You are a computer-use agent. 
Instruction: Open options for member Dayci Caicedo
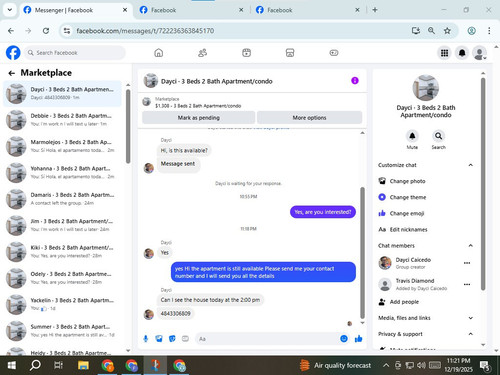(x=467, y=263)
